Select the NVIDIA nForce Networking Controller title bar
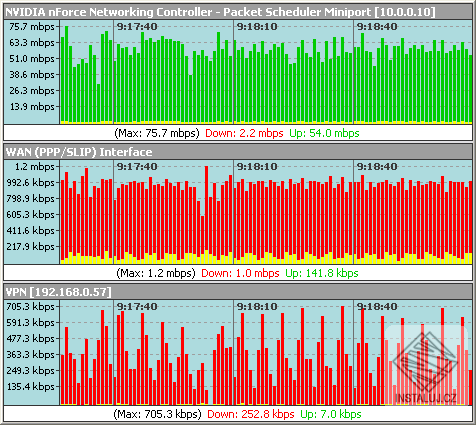 tap(238, 12)
